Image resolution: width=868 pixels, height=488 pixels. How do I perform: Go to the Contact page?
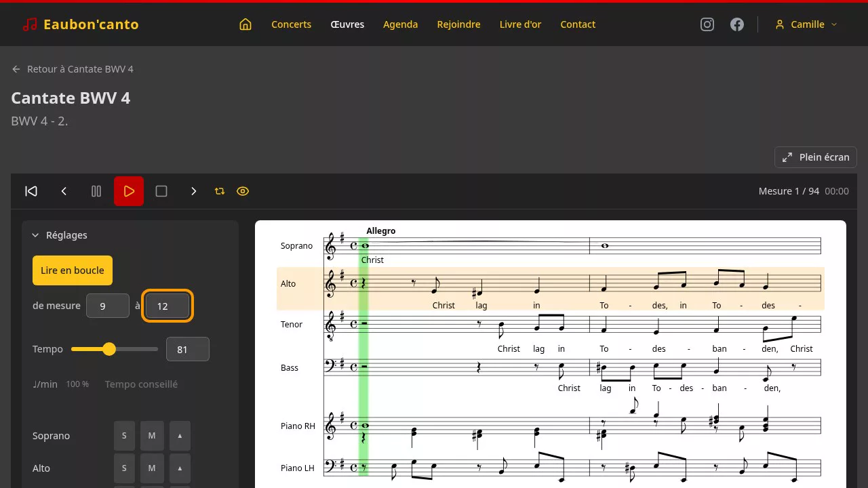click(x=578, y=24)
